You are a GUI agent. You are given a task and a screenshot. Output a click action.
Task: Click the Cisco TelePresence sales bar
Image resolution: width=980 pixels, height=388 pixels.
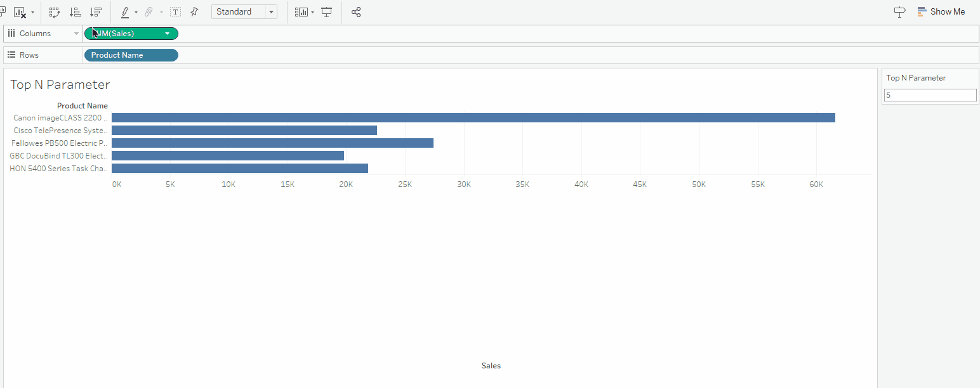click(x=244, y=131)
